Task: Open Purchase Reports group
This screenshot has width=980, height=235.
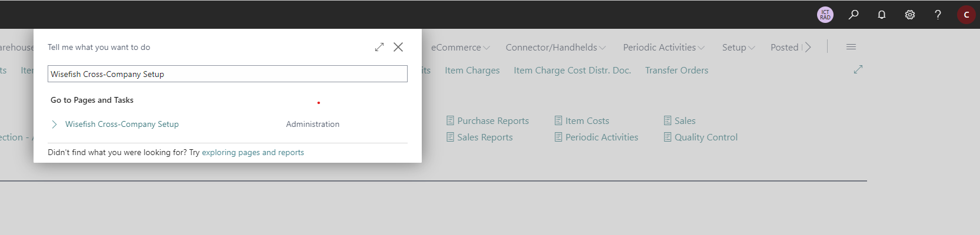Action: [493, 121]
